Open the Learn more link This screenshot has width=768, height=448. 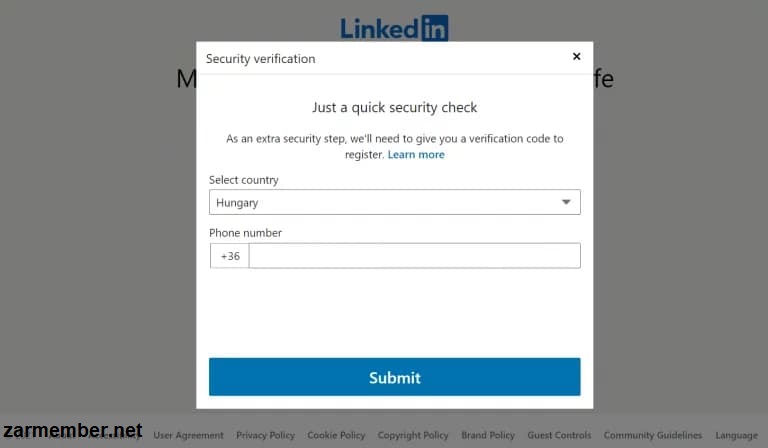point(416,155)
